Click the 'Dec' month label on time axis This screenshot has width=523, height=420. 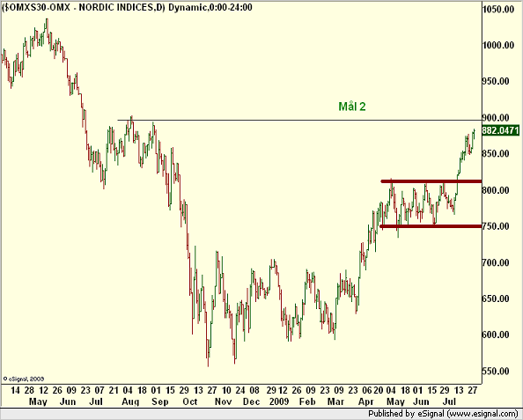click(x=251, y=402)
